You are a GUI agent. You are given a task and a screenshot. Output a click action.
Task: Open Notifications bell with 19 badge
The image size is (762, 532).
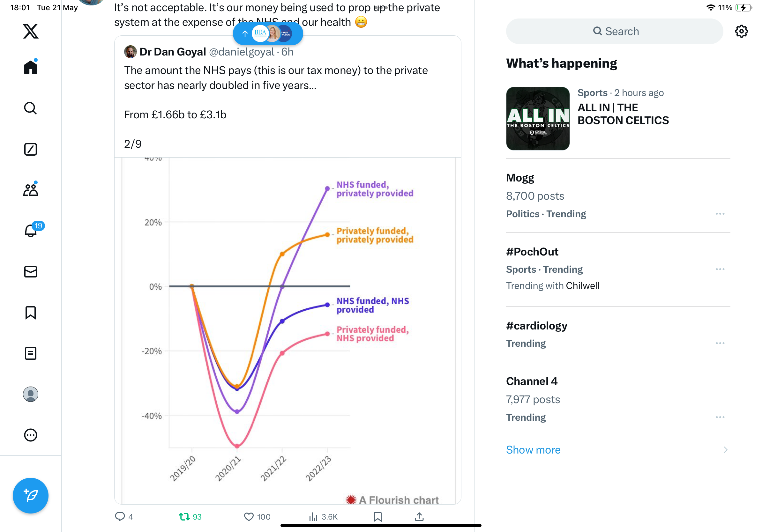[31, 231]
